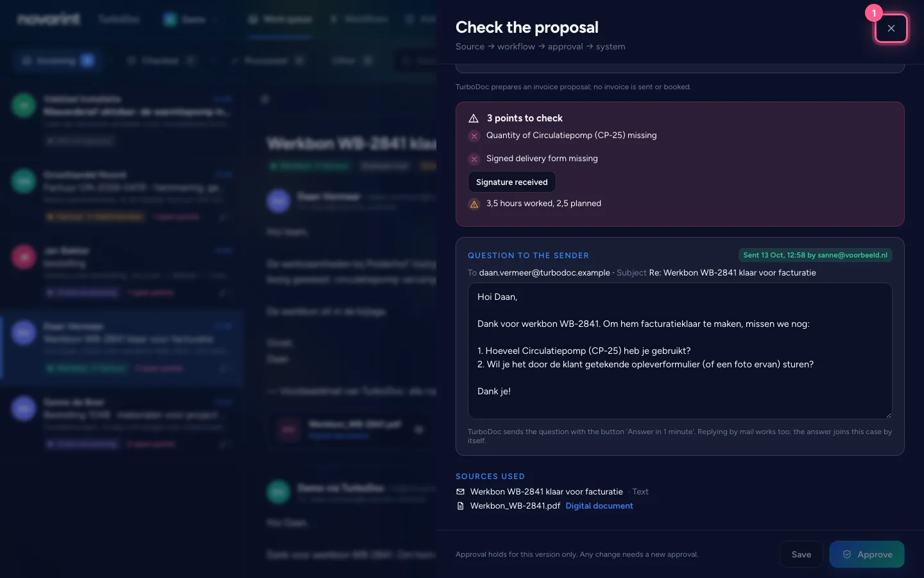The height and width of the screenshot is (578, 924).
Task: Close the Check the proposal panel
Action: point(891,28)
